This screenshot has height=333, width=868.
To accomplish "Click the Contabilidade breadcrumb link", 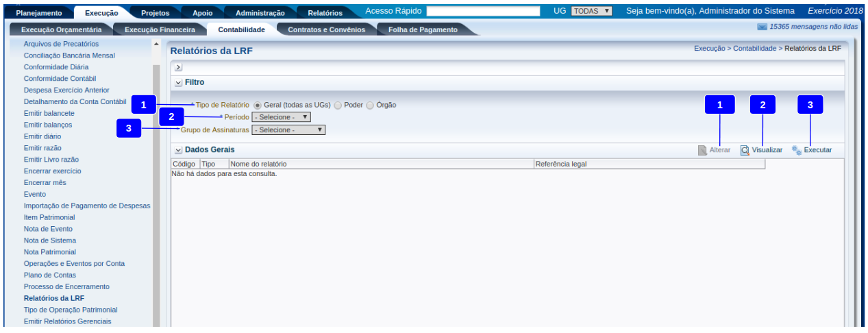I will tap(754, 49).
